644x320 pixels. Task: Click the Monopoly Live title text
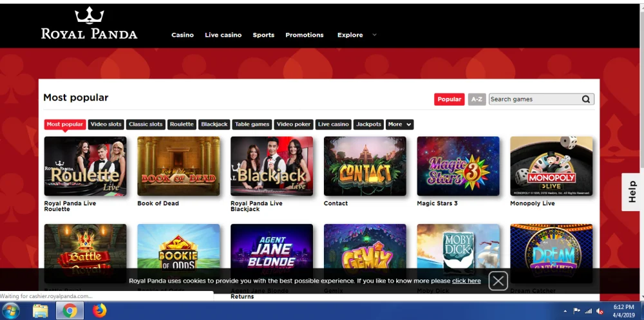click(x=533, y=203)
